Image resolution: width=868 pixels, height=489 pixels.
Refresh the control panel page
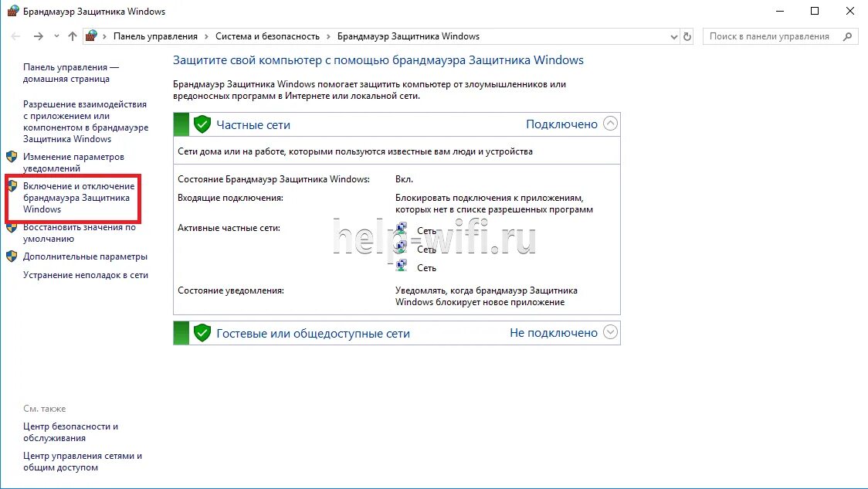pos(687,36)
